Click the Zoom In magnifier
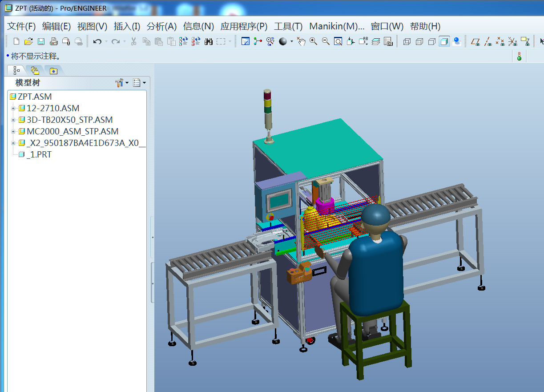The image size is (544, 392). (314, 41)
